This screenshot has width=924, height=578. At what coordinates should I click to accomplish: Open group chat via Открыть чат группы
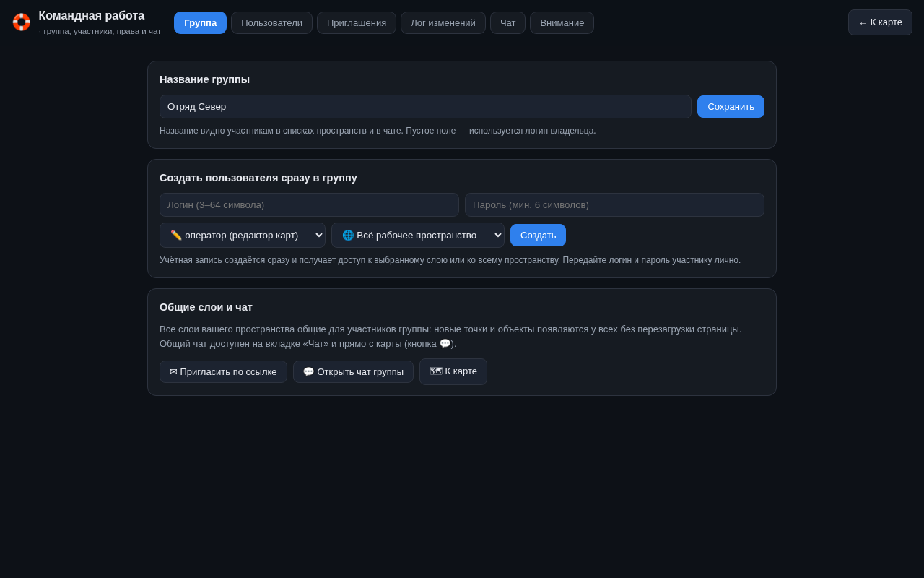pos(353,371)
